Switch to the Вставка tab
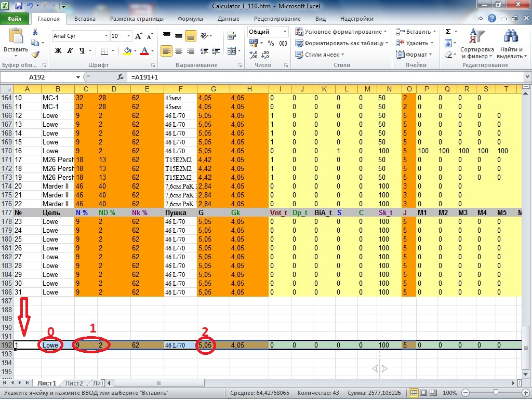The height and width of the screenshot is (399, 532). (85, 19)
